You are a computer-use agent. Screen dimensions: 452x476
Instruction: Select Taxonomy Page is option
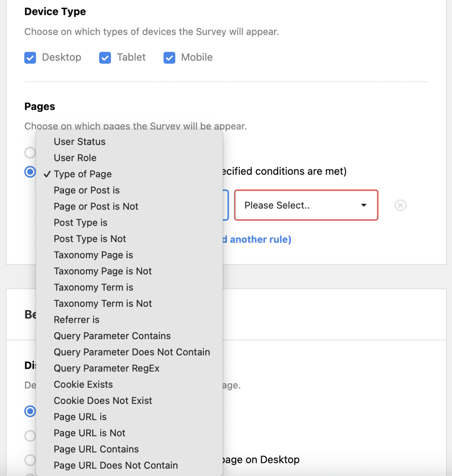tap(93, 255)
